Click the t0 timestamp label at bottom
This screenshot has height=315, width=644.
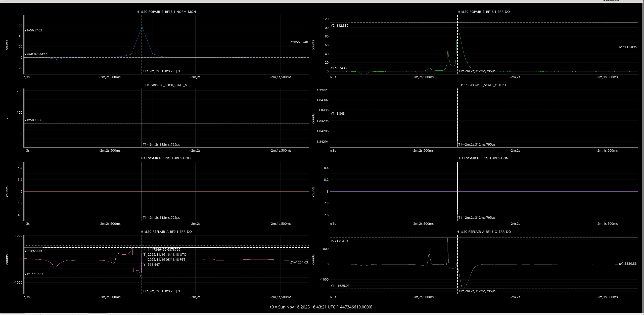(x=321, y=307)
